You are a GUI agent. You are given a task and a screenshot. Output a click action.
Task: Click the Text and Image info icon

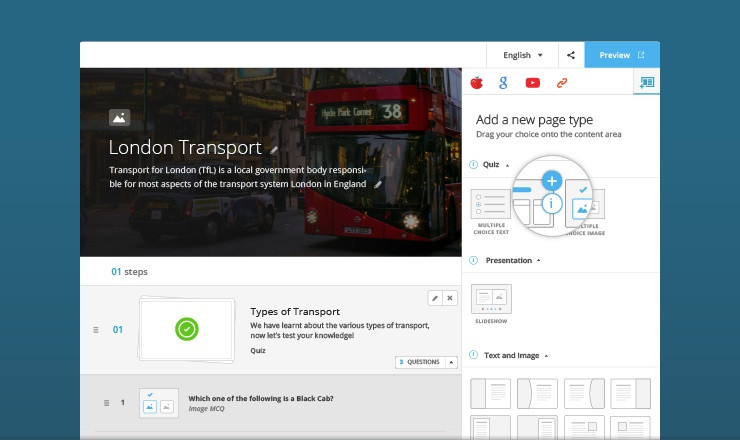click(x=474, y=355)
